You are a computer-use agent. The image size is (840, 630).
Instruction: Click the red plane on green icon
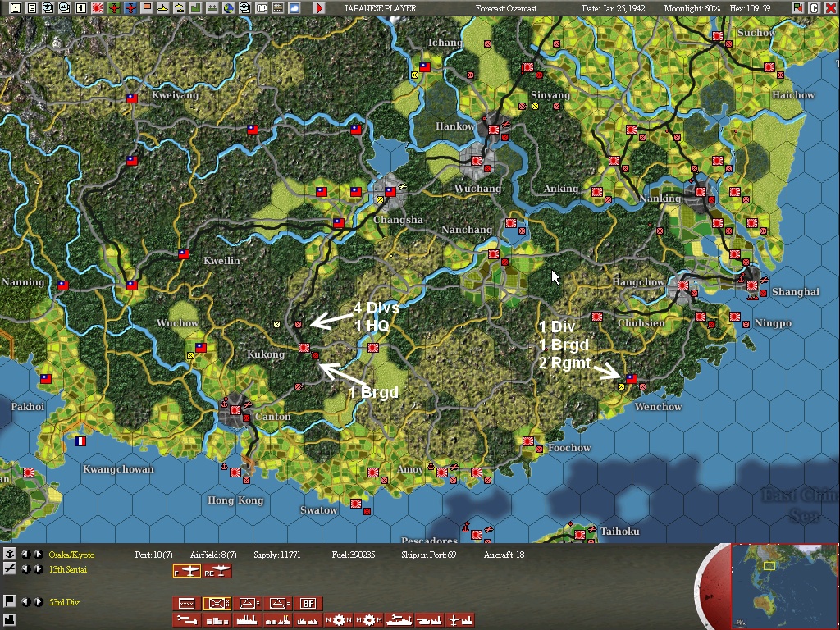113,8
